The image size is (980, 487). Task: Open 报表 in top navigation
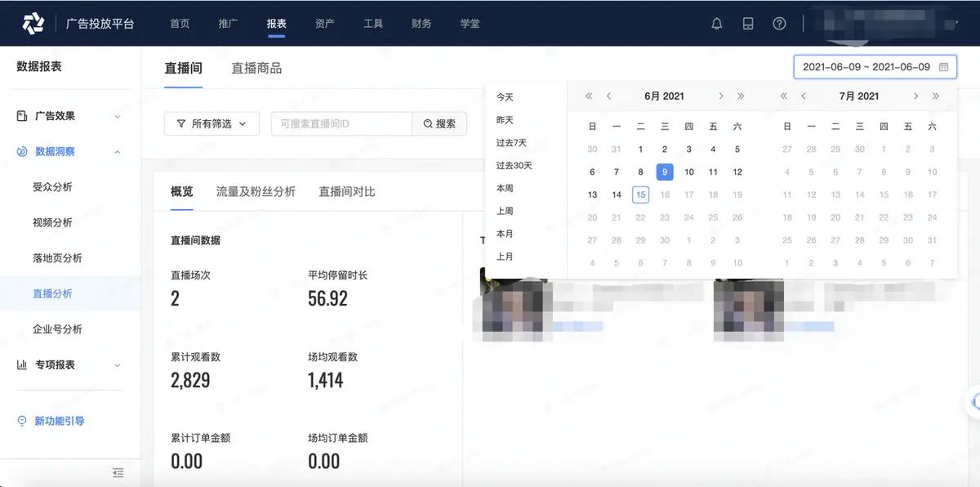click(276, 24)
